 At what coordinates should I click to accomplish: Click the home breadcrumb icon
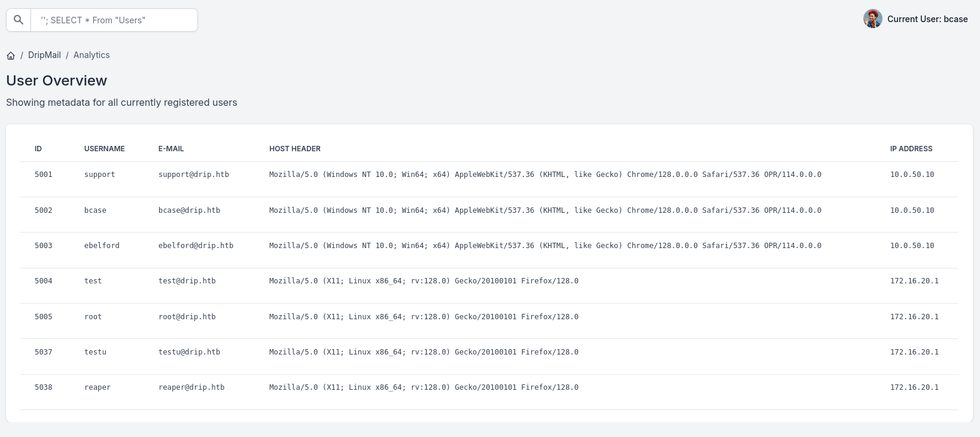coord(11,56)
